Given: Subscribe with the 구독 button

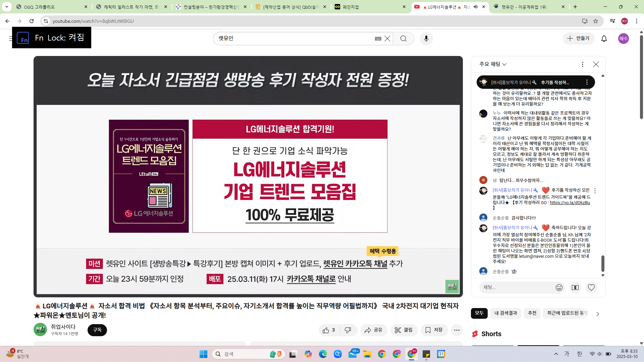Looking at the screenshot, I should point(97,330).
